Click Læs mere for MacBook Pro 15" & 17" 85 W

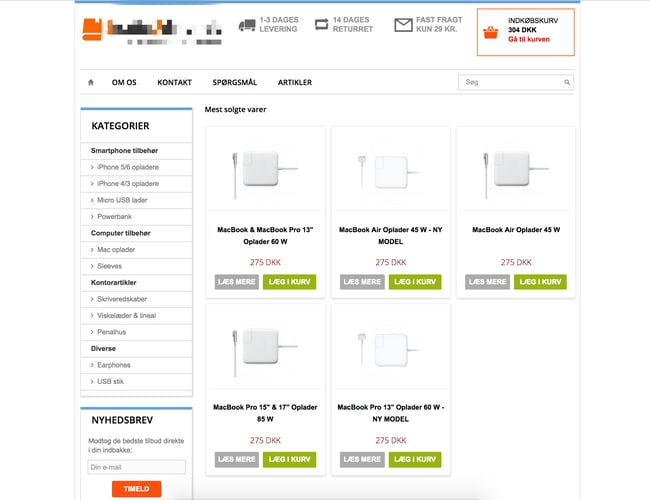237,459
